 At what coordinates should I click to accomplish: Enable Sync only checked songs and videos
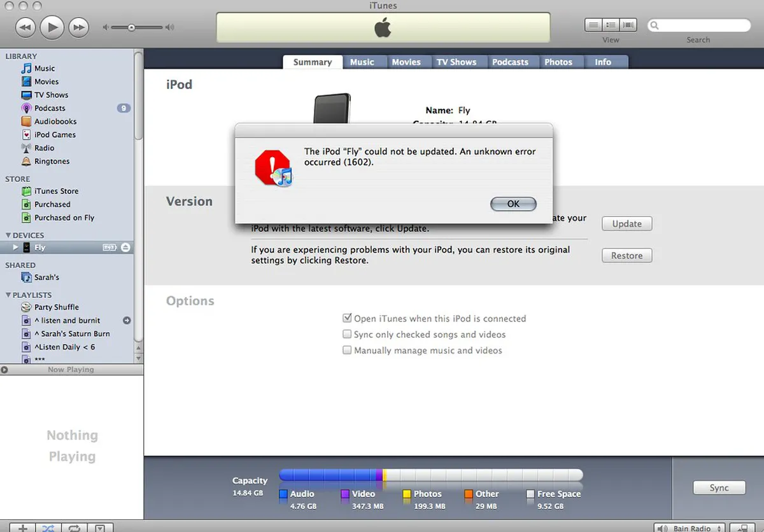tap(347, 334)
